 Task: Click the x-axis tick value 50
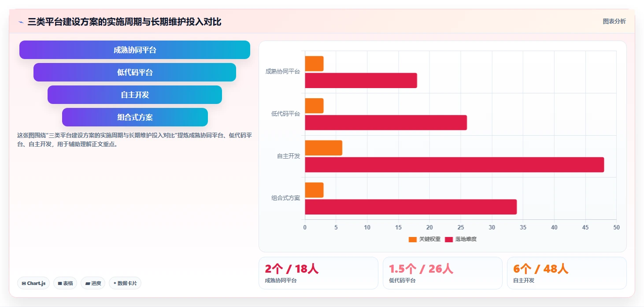pyautogui.click(x=616, y=228)
